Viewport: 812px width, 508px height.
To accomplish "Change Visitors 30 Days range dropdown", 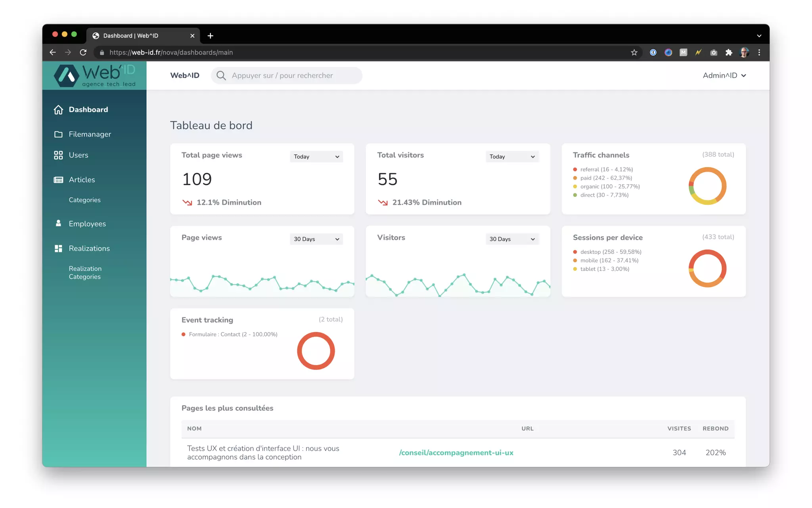I will (x=511, y=239).
